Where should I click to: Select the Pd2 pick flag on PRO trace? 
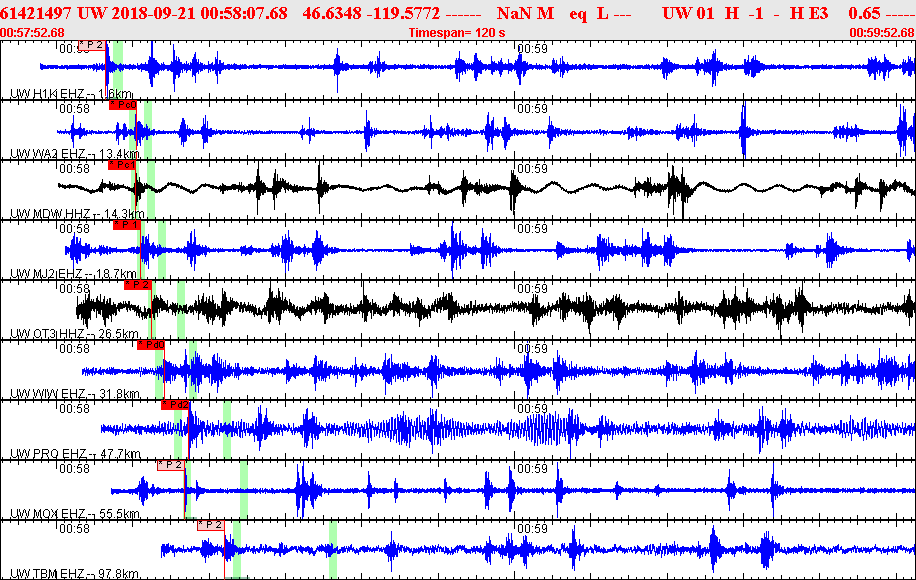(175, 405)
